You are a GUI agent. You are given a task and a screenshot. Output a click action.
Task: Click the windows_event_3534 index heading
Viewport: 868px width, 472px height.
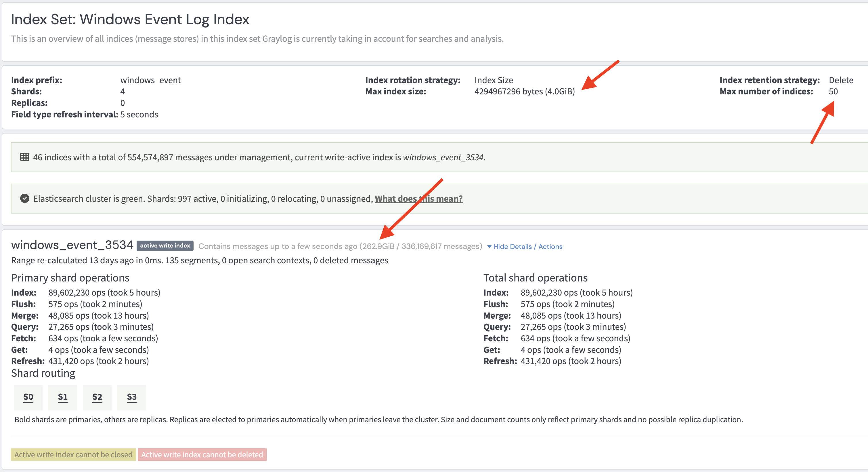(72, 245)
